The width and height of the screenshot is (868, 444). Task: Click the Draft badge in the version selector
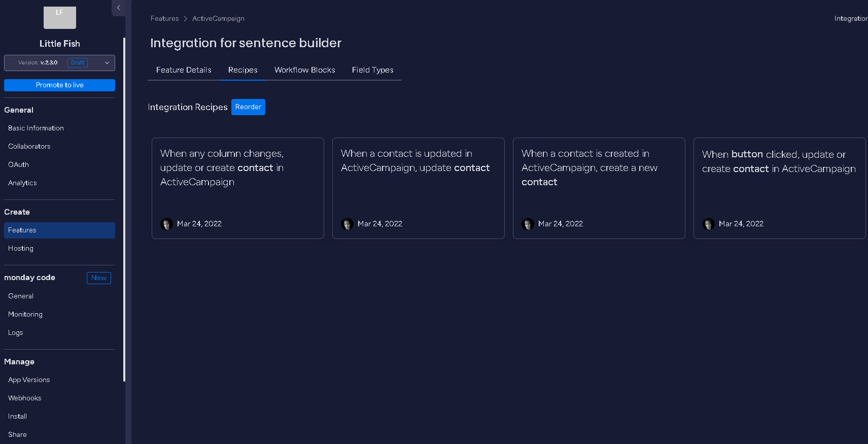click(x=78, y=63)
